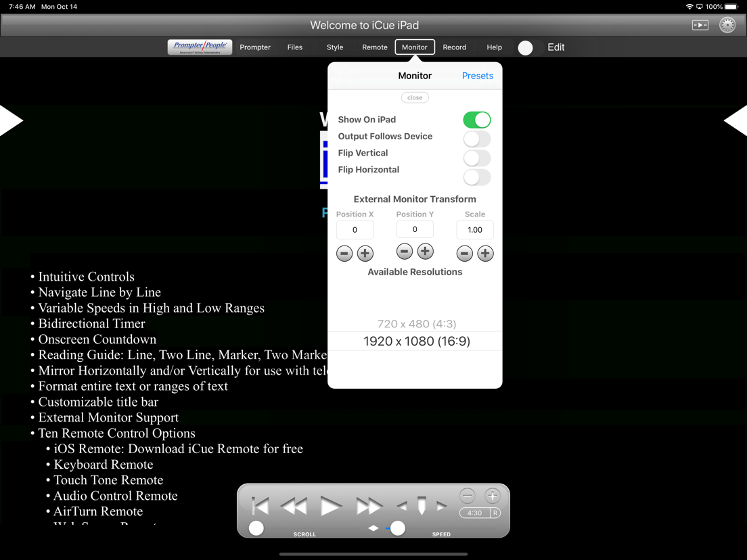Enable Output Follows Device switch

coord(477,139)
